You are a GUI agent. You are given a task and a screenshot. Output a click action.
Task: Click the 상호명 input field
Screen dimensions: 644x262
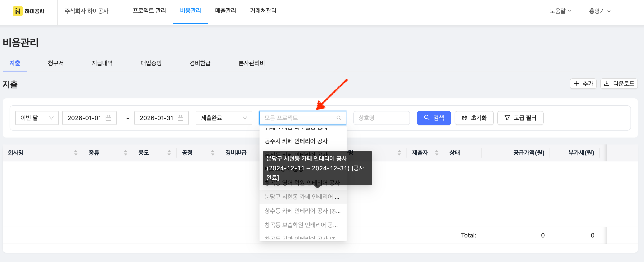[381, 118]
